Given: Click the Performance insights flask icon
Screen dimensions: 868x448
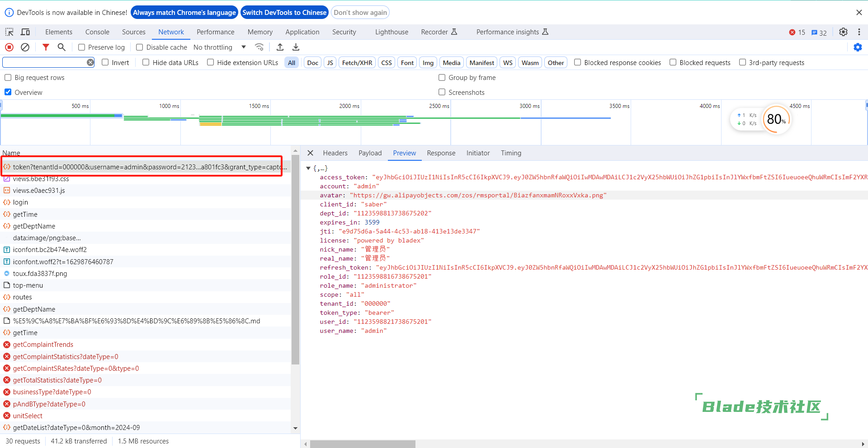Looking at the screenshot, I should (x=545, y=32).
